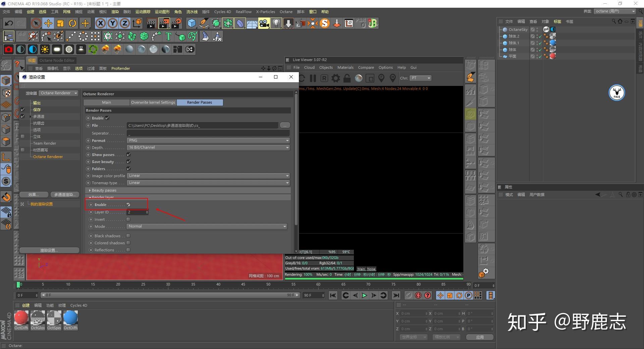644x349 pixels.
Task: Select the Move tool in the toolbar
Action: click(x=48, y=23)
